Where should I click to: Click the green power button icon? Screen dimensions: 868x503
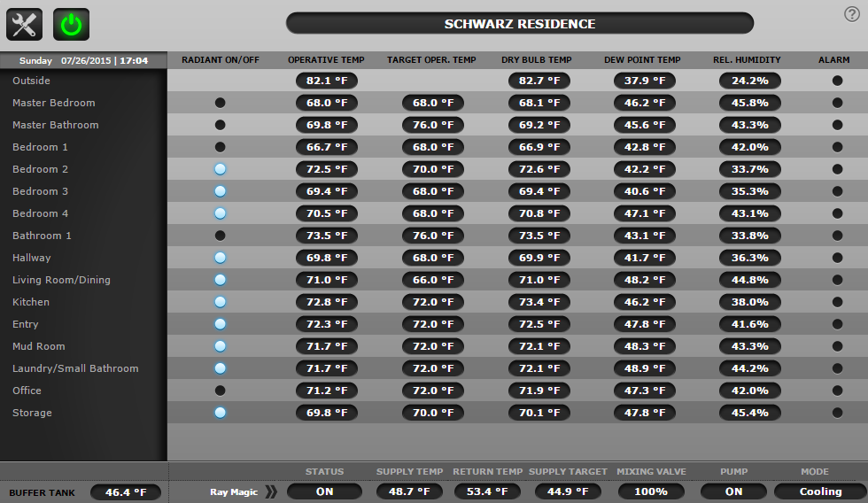(72, 24)
